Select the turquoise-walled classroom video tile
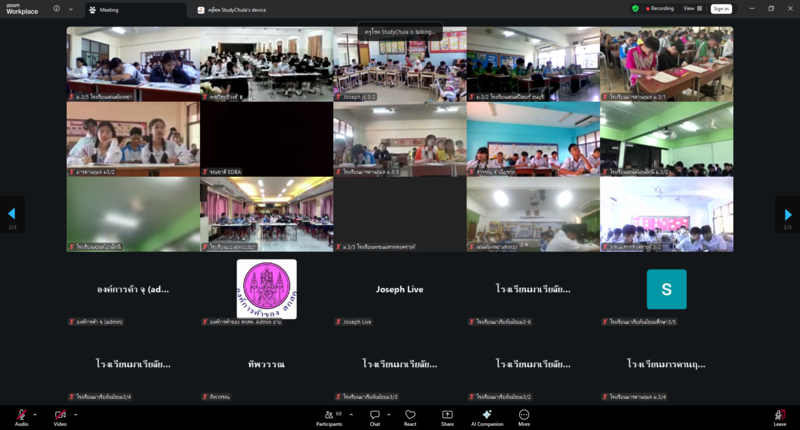 click(x=533, y=139)
